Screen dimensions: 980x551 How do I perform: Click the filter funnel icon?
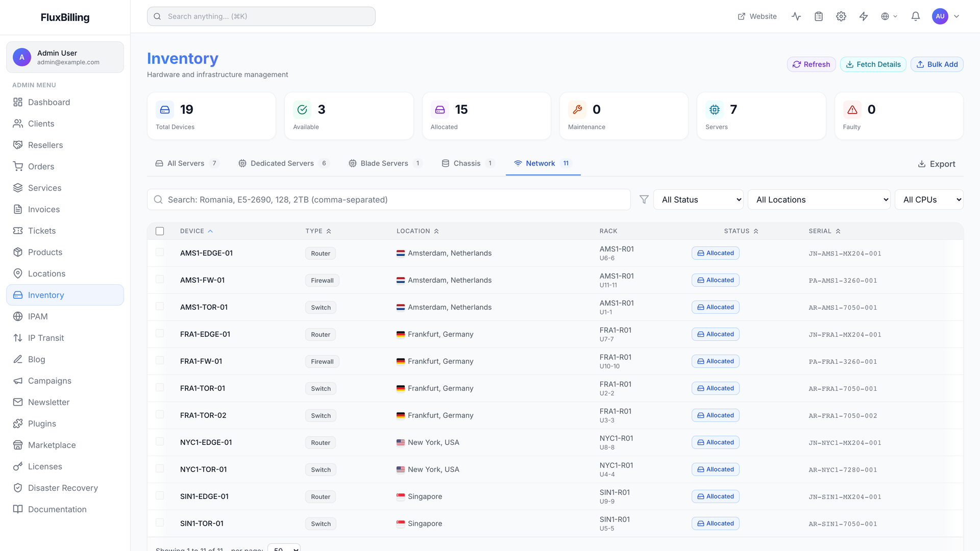(644, 199)
